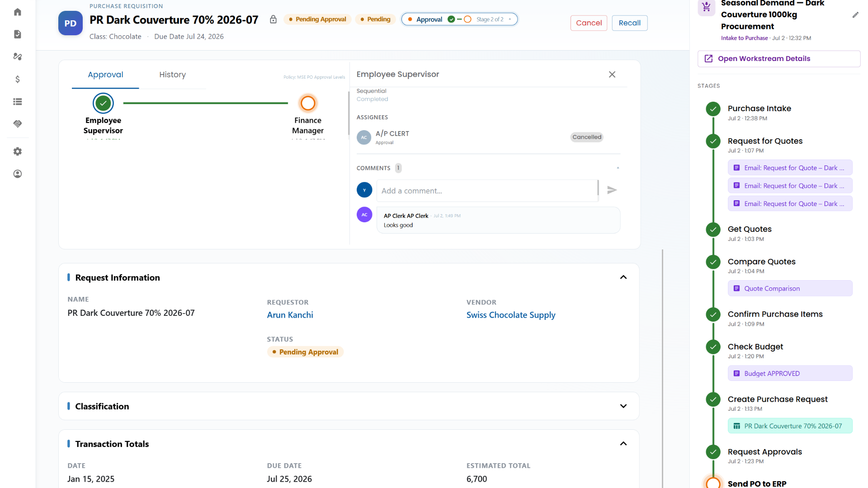
Task: Click the Compare Quotes stage checkmark
Action: point(713,262)
